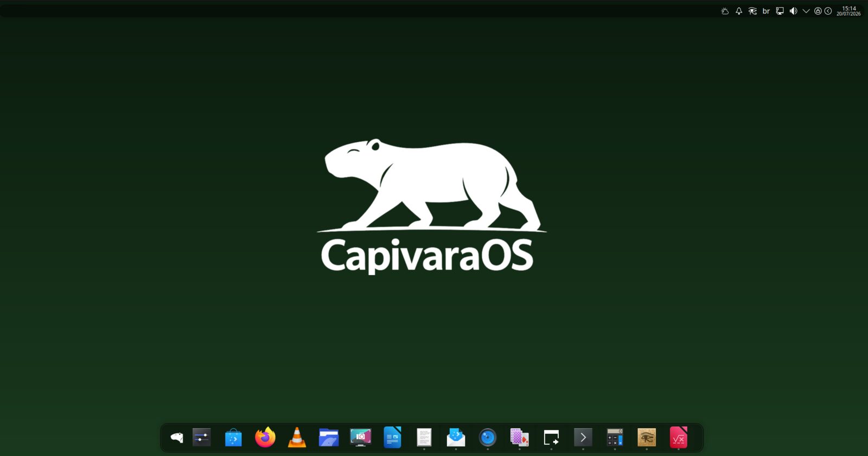Open the Eye of Horus dock app
868x456 pixels.
click(x=647, y=438)
